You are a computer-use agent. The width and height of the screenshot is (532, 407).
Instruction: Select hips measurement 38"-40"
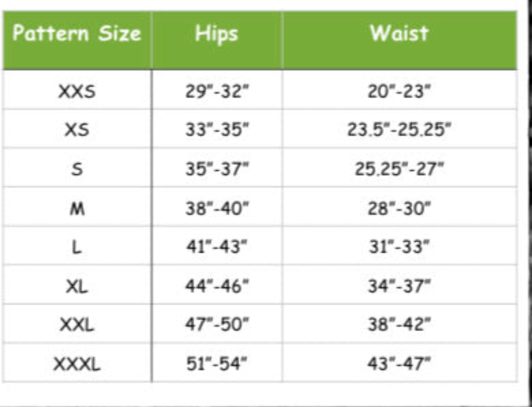tap(217, 209)
